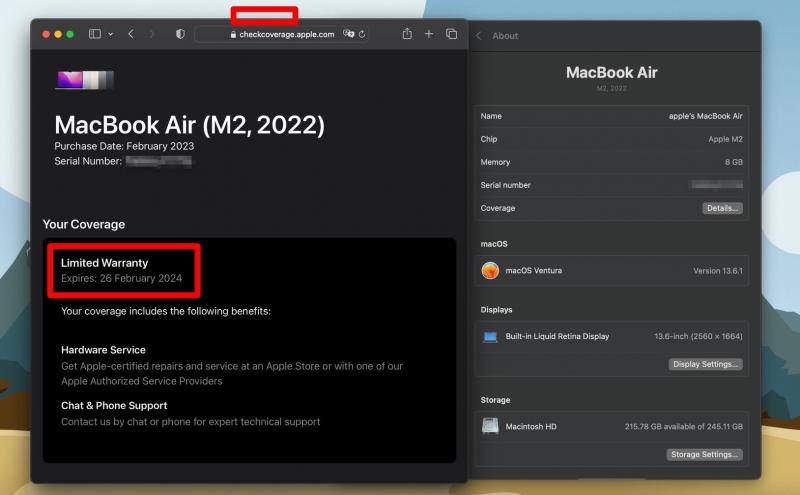The height and width of the screenshot is (495, 800).
Task: Open the Share button in Safari
Action: click(x=407, y=34)
